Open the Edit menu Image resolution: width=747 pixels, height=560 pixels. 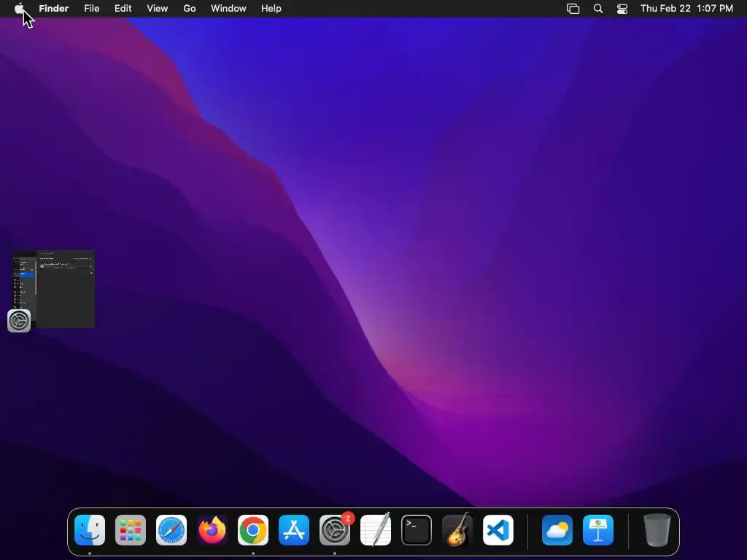(123, 8)
